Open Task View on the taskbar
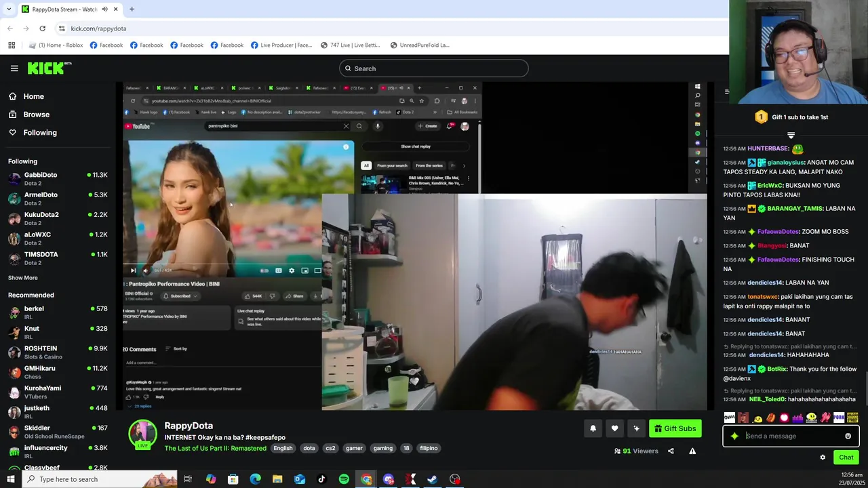Viewport: 868px width, 488px height. tap(188, 479)
